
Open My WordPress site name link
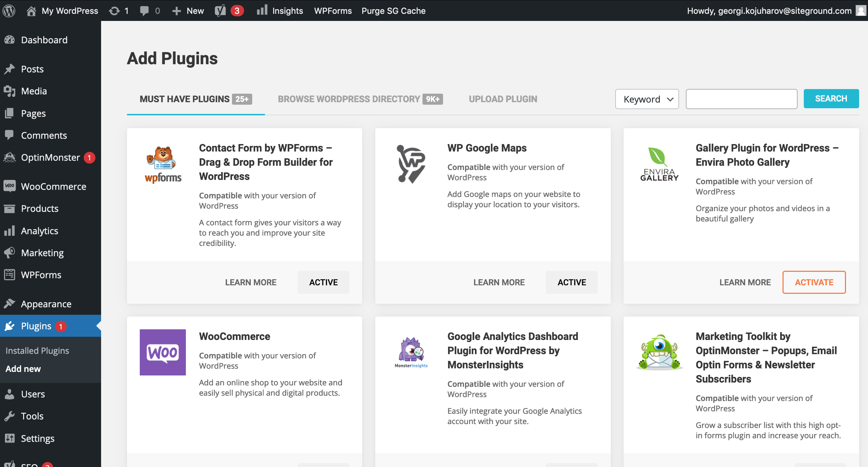(70, 11)
